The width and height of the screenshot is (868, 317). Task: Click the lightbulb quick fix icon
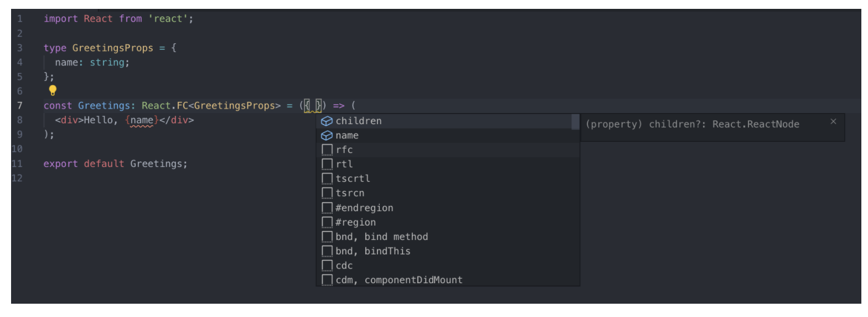pos(53,90)
